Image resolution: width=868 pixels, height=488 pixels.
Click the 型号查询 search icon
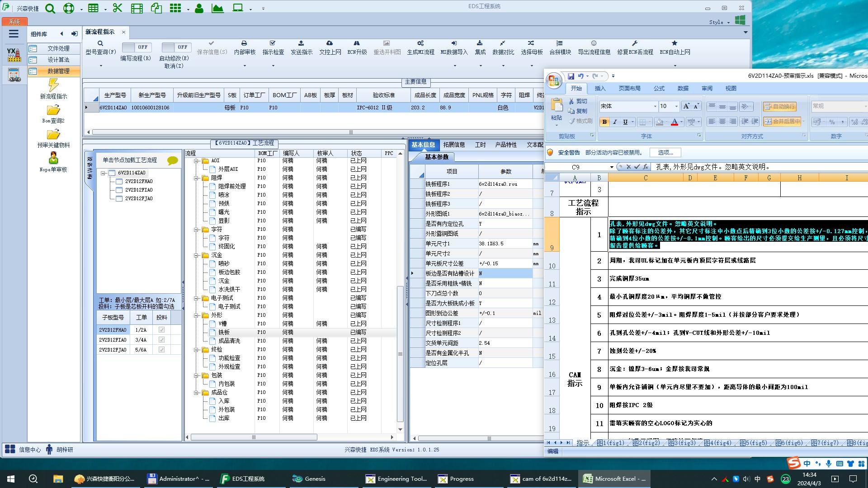[100, 43]
